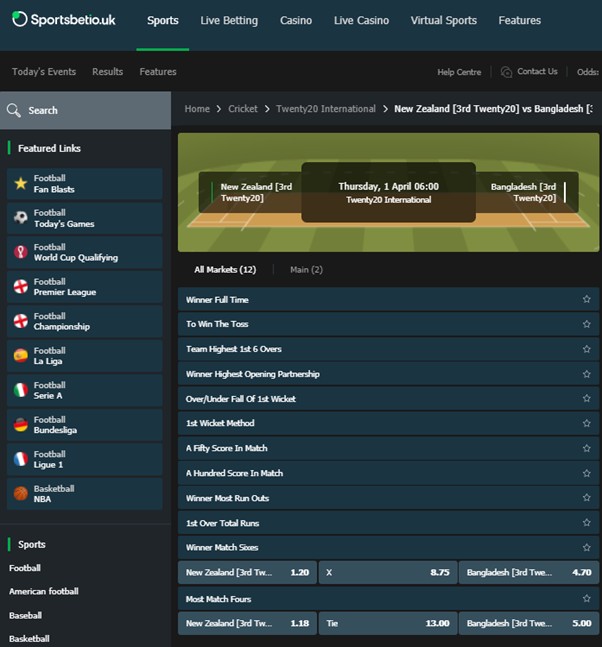Screen dimensions: 602x647
Task: Click the search magnifier icon
Action: click(x=14, y=110)
